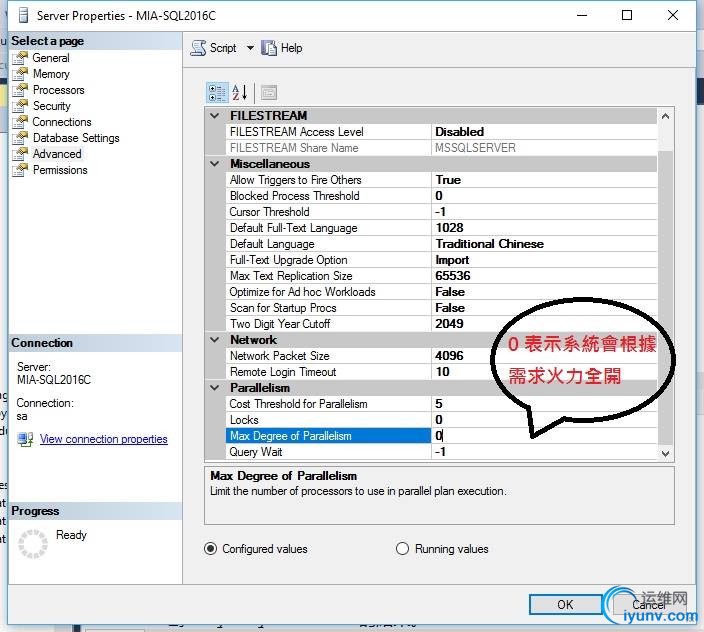Select Configured values radio button

coord(210,549)
